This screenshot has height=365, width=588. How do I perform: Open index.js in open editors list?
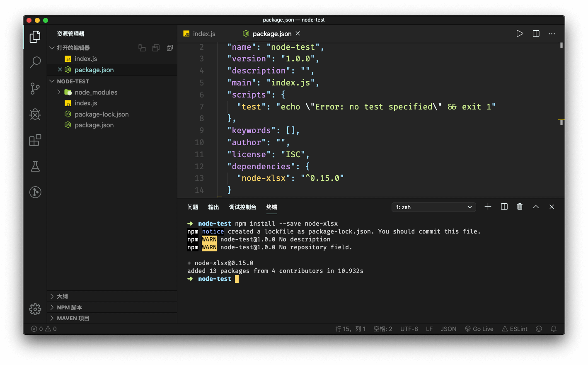pyautogui.click(x=86, y=59)
